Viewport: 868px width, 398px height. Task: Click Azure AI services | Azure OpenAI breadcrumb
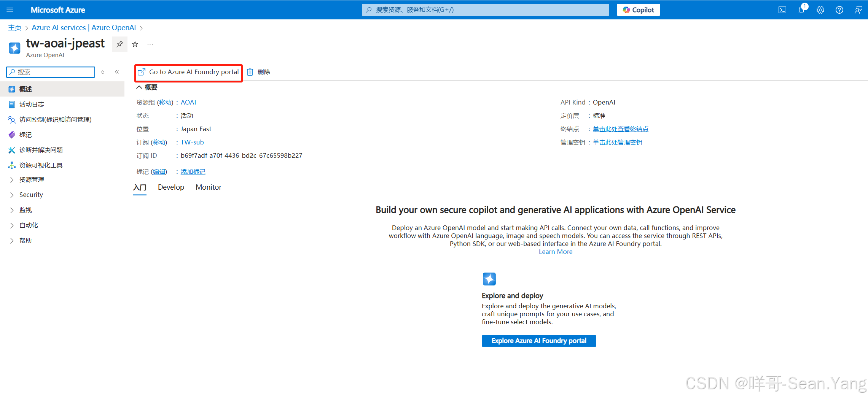[x=84, y=28]
